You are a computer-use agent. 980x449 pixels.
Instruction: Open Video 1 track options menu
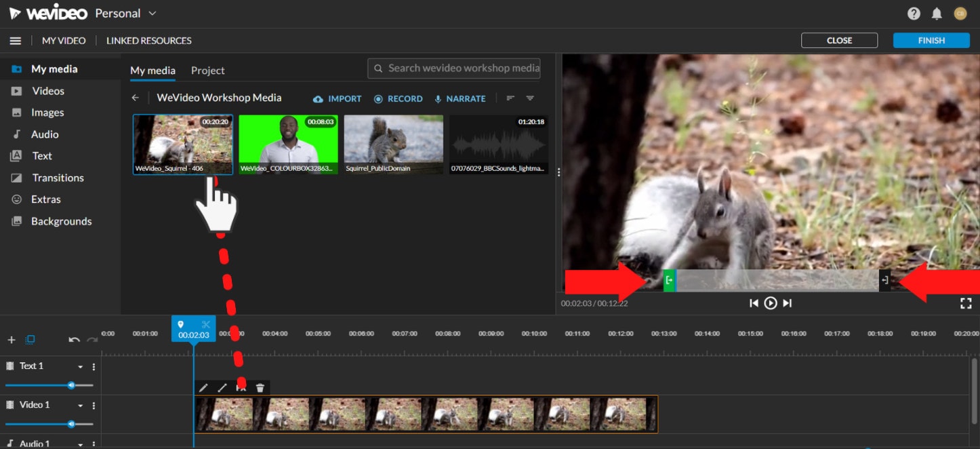[x=94, y=406]
